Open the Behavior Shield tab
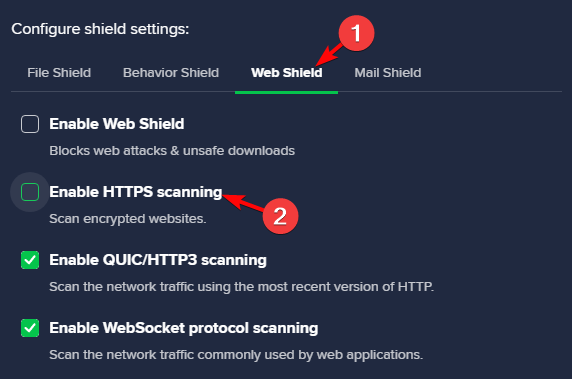The height and width of the screenshot is (379, 572). (171, 73)
